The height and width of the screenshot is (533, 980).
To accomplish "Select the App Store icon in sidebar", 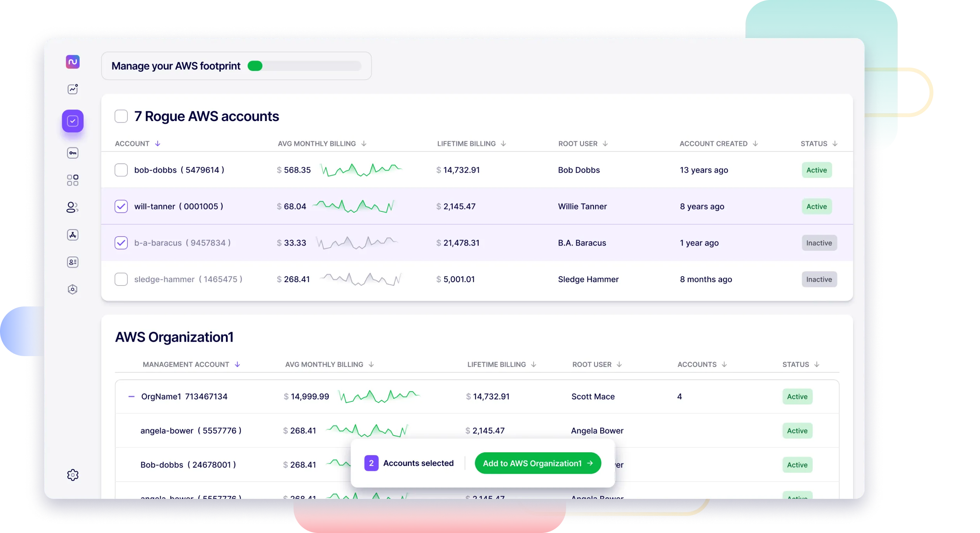I will pyautogui.click(x=73, y=235).
